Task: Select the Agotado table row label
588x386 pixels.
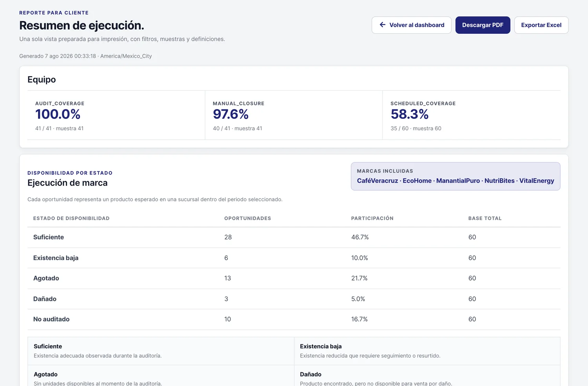Action: [46, 279]
